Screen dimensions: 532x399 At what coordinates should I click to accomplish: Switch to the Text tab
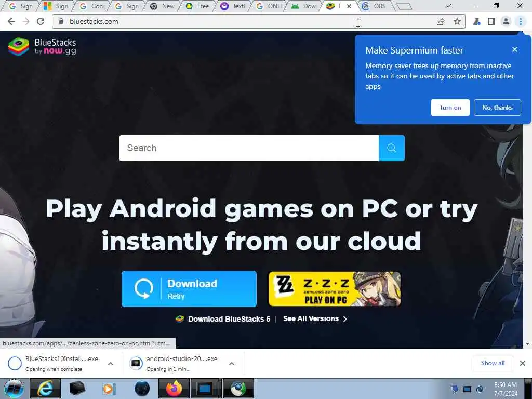click(x=233, y=6)
